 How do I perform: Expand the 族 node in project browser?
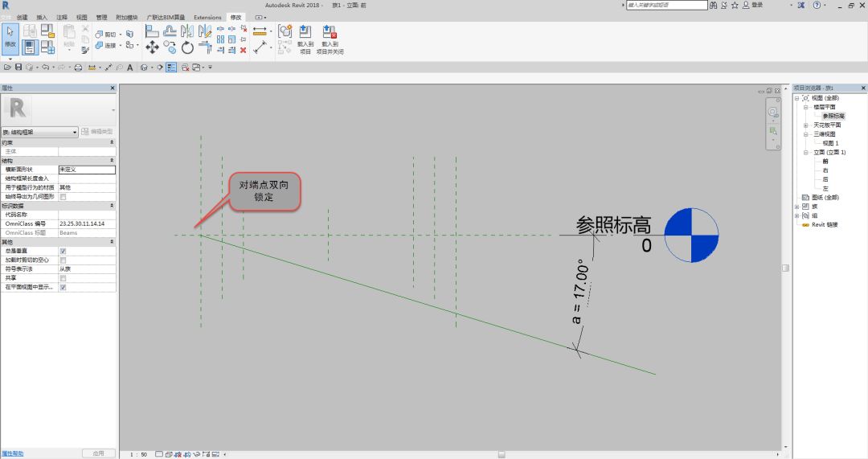click(x=796, y=207)
